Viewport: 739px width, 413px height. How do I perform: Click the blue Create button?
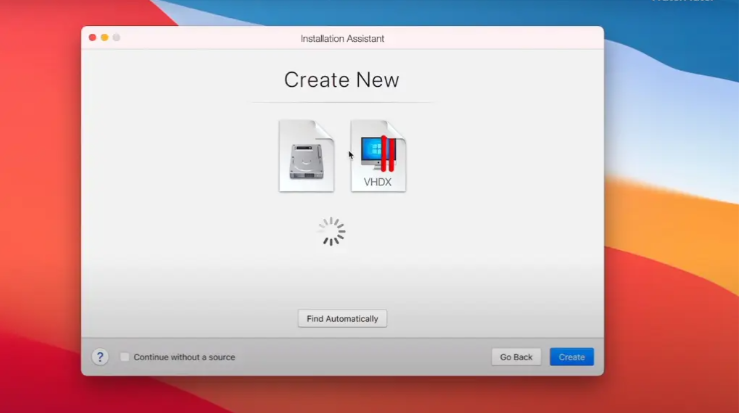tap(571, 357)
